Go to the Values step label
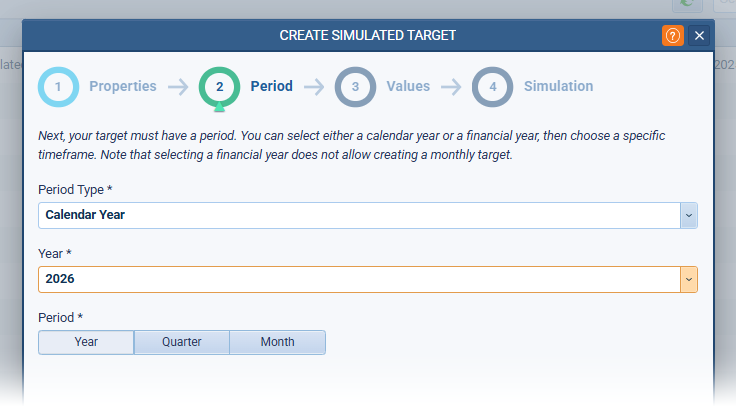The image size is (736, 406). coord(408,87)
